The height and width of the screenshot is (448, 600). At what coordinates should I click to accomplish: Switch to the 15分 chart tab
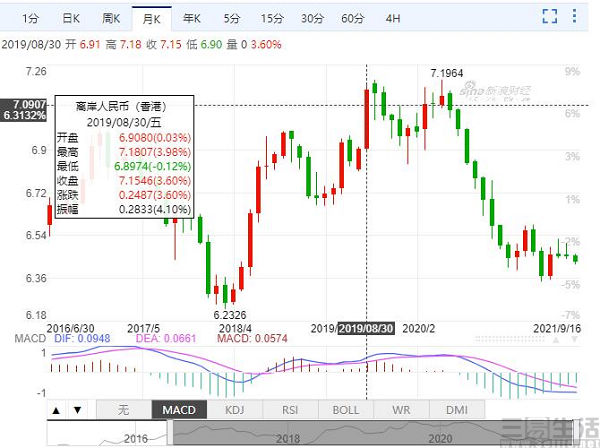[x=272, y=18]
